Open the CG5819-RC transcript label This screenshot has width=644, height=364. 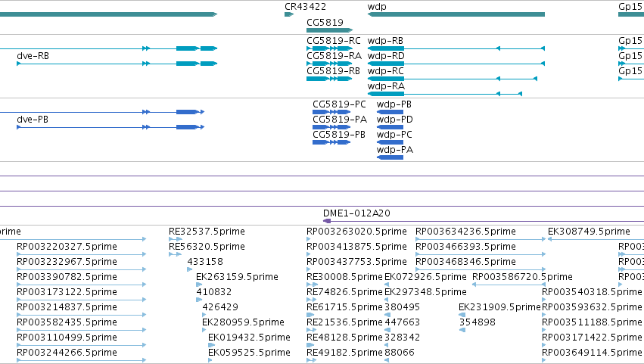[x=334, y=41]
